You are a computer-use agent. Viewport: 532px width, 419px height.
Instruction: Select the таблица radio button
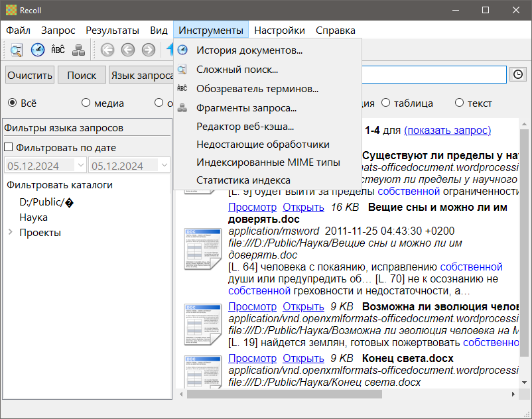[385, 102]
